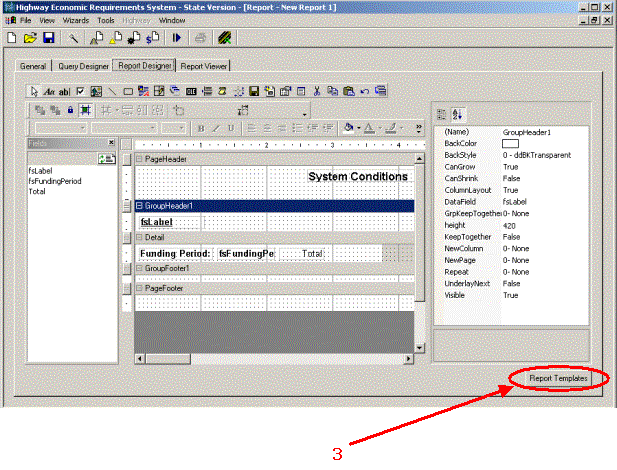Select the pointer arrow tool
Image resolution: width=617 pixels, height=470 pixels.
34,91
